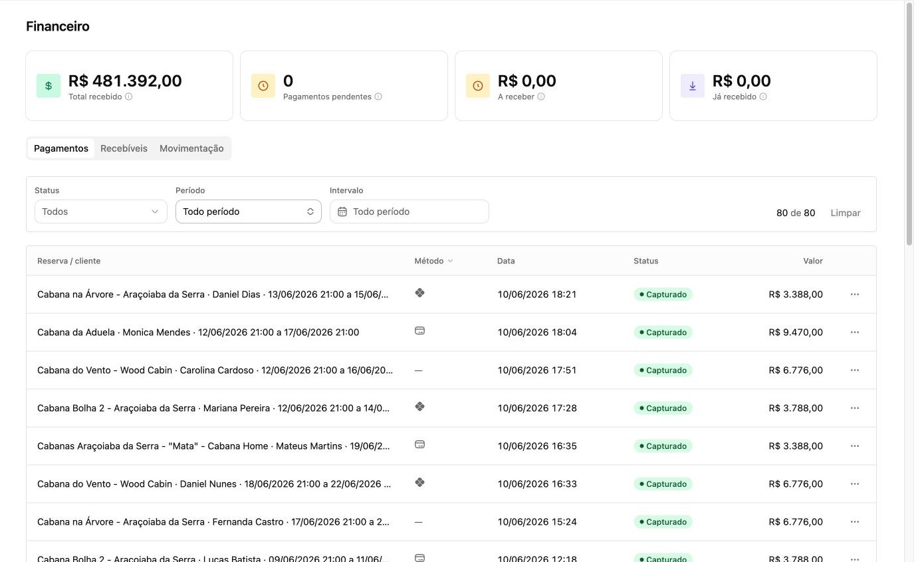Open the Intervalo date range field

point(409,211)
